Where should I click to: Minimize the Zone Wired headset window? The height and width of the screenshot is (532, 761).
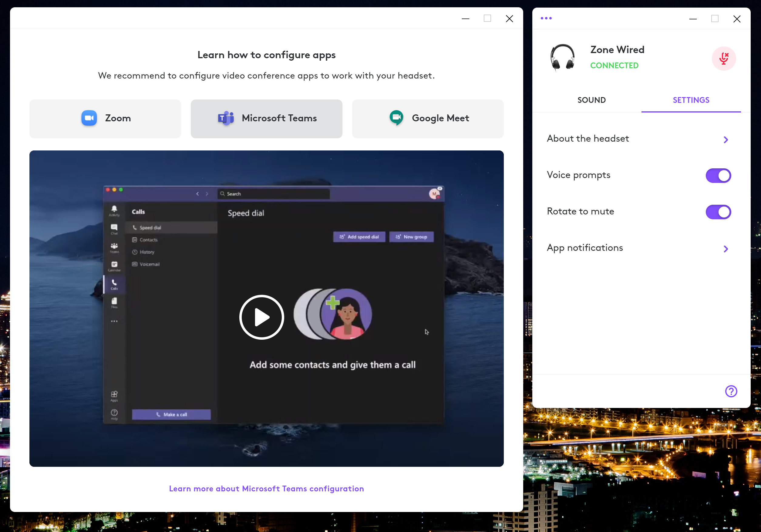click(x=693, y=19)
